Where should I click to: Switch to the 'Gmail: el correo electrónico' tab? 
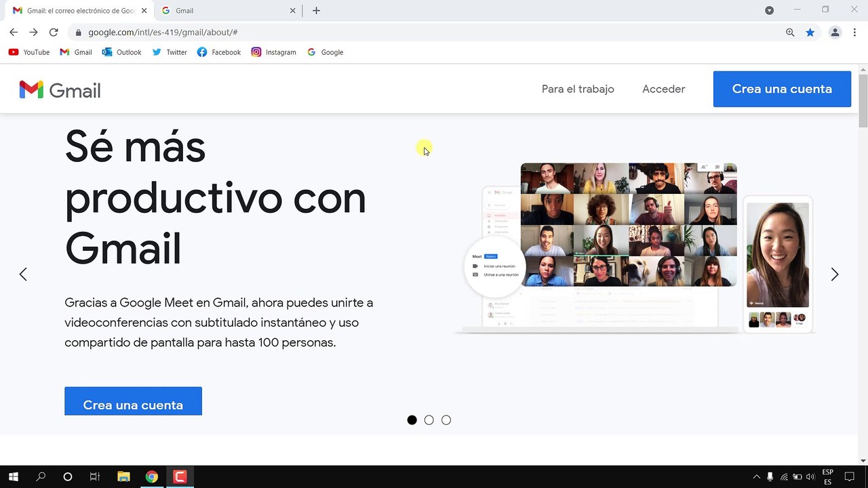pos(80,11)
